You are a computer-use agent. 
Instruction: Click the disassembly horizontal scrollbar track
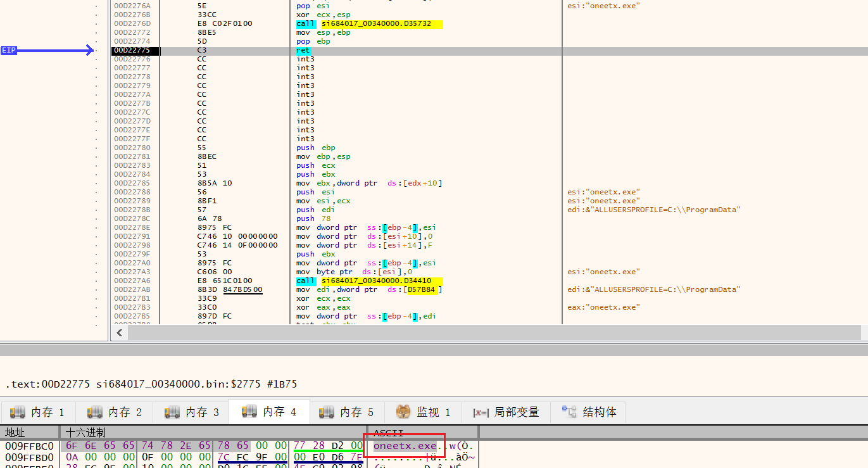tap(494, 332)
